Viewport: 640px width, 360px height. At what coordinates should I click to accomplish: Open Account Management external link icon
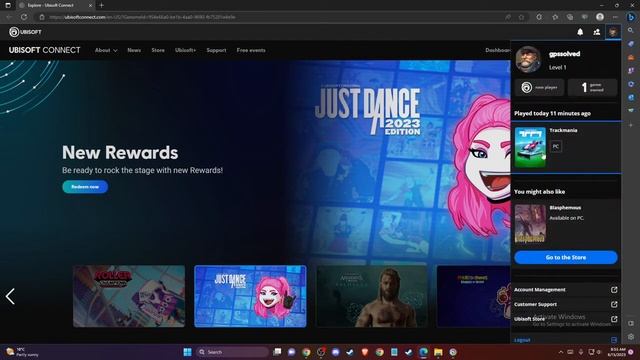coord(614,290)
